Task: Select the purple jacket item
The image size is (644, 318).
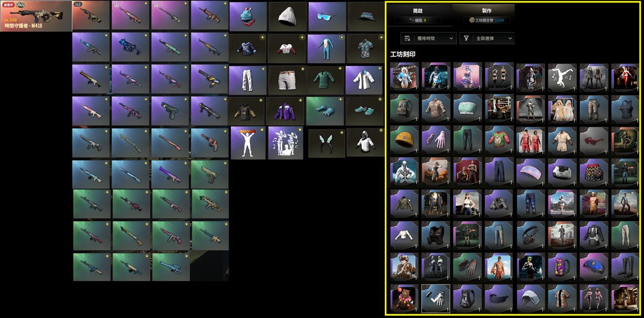Action: click(x=285, y=111)
